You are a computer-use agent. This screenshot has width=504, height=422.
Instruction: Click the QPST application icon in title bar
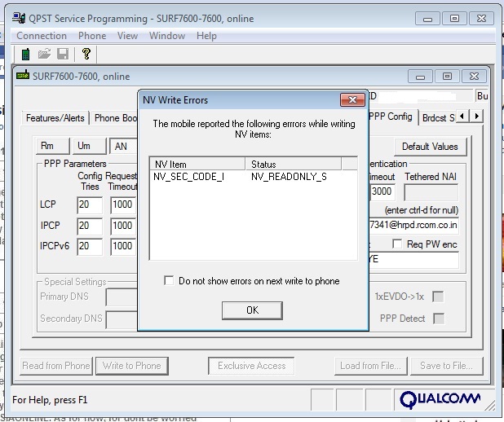(19, 18)
